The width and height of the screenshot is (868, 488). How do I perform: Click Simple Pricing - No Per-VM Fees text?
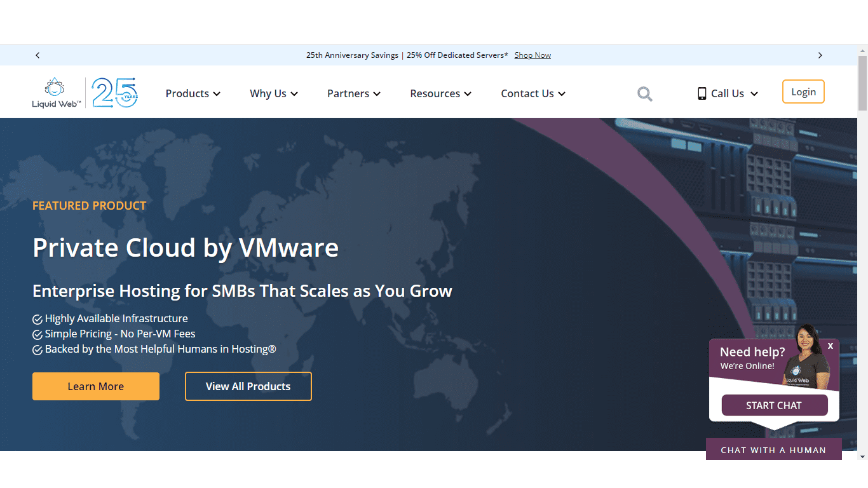120,334
